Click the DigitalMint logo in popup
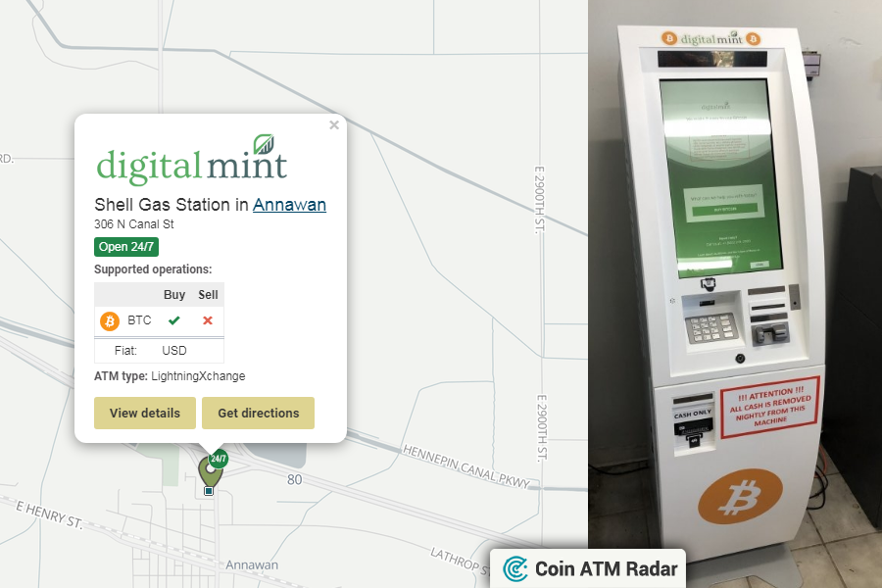This screenshot has width=882, height=588. tap(192, 159)
